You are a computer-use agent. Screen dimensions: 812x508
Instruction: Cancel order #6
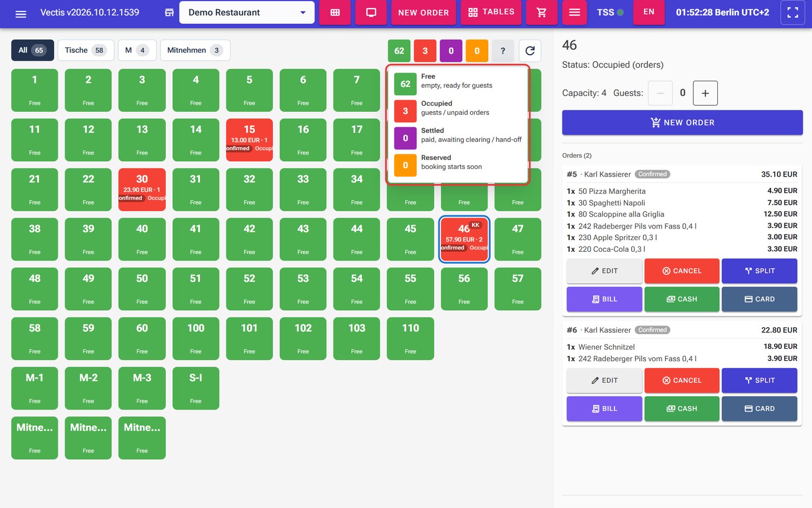pos(682,380)
